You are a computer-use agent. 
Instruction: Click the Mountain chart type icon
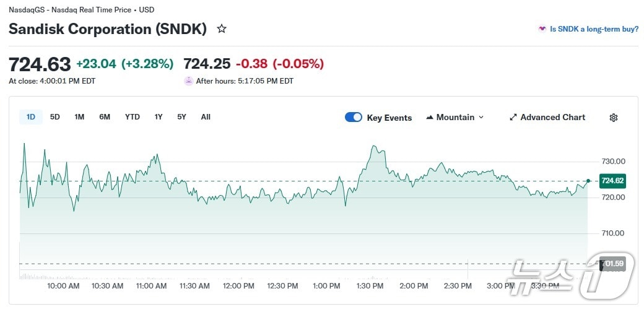(x=430, y=117)
